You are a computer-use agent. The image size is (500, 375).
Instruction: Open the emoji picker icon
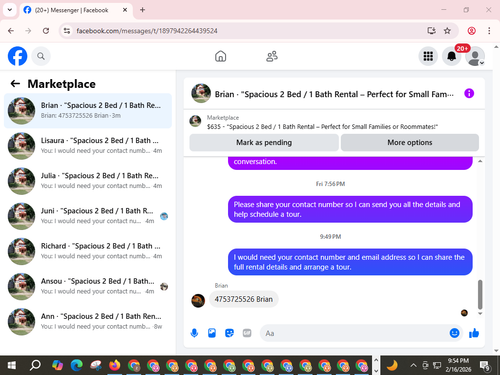coord(454,333)
